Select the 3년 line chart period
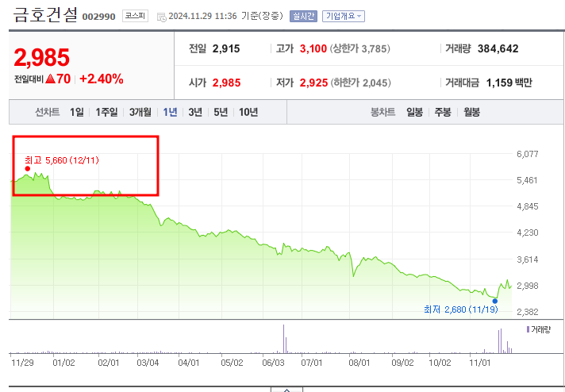Viewport: 565px width, 392px height. tap(195, 112)
